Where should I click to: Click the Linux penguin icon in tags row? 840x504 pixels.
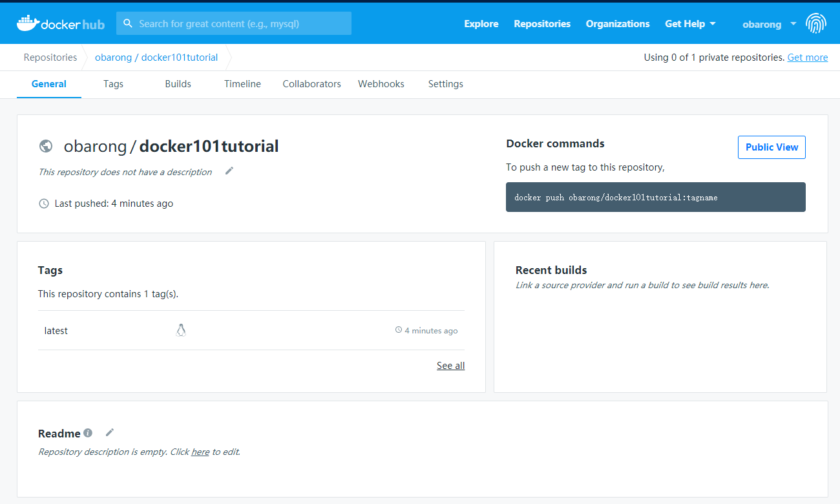click(181, 330)
